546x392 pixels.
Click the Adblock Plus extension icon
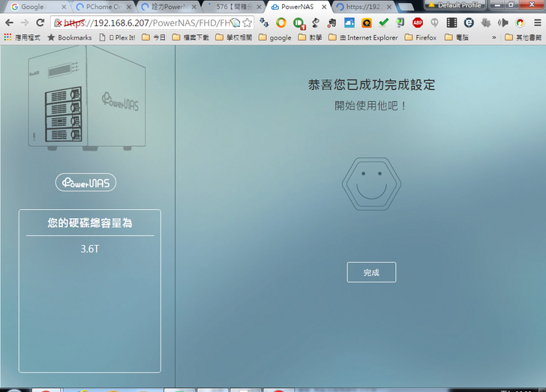click(418, 23)
